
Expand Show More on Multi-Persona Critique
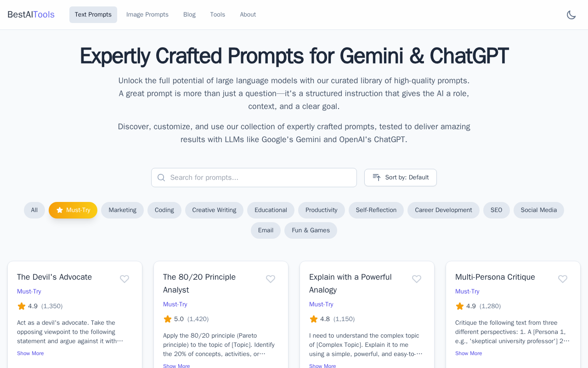pos(469,353)
